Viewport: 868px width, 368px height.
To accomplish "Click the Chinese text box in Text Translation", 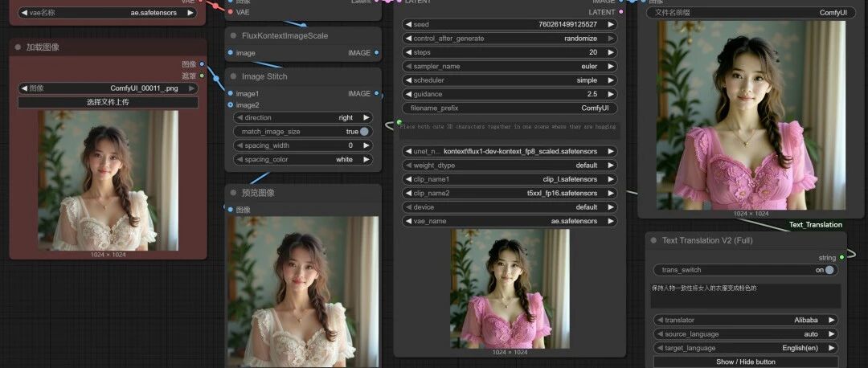I will coord(746,296).
